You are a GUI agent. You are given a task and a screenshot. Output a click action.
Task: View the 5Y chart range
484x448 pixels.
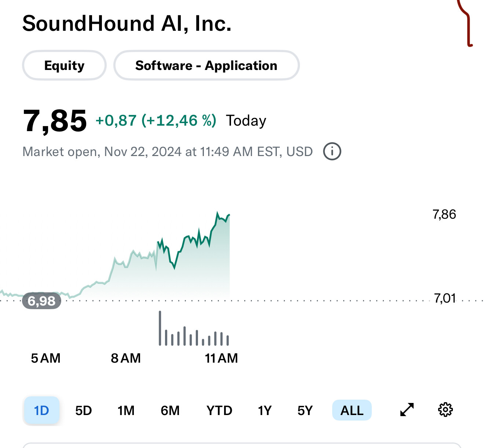pyautogui.click(x=305, y=410)
